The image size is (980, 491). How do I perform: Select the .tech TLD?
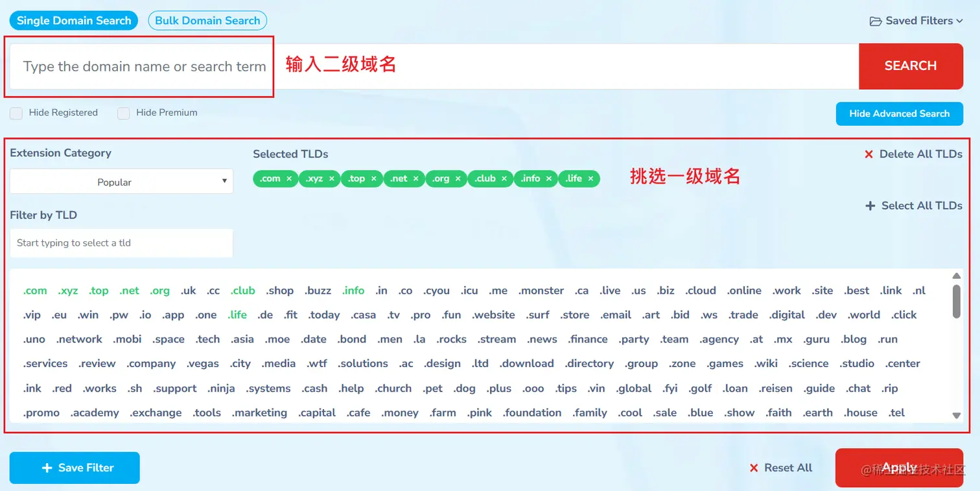(x=208, y=339)
